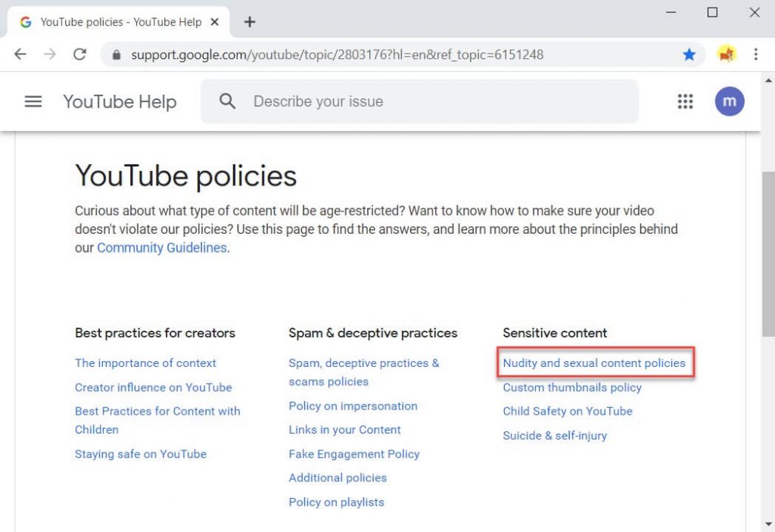This screenshot has width=775, height=532.
Task: Open 'Additional policies' link
Action: point(338,478)
